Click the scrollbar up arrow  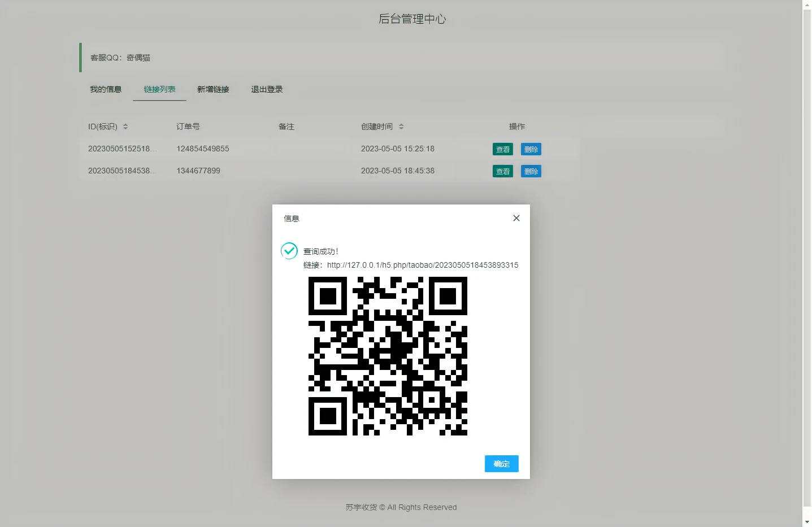point(807,5)
